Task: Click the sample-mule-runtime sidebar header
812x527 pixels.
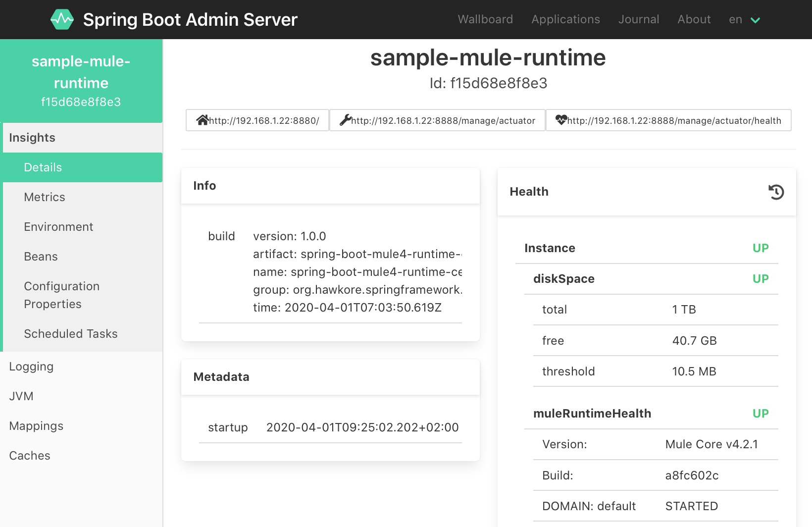Action: 81,81
